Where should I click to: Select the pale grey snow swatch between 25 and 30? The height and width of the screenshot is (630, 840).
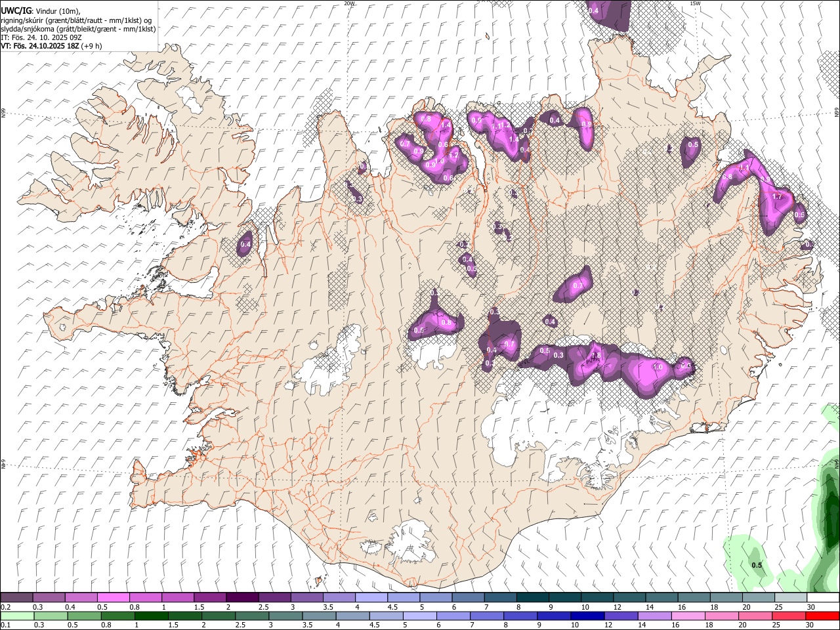[x=791, y=598]
